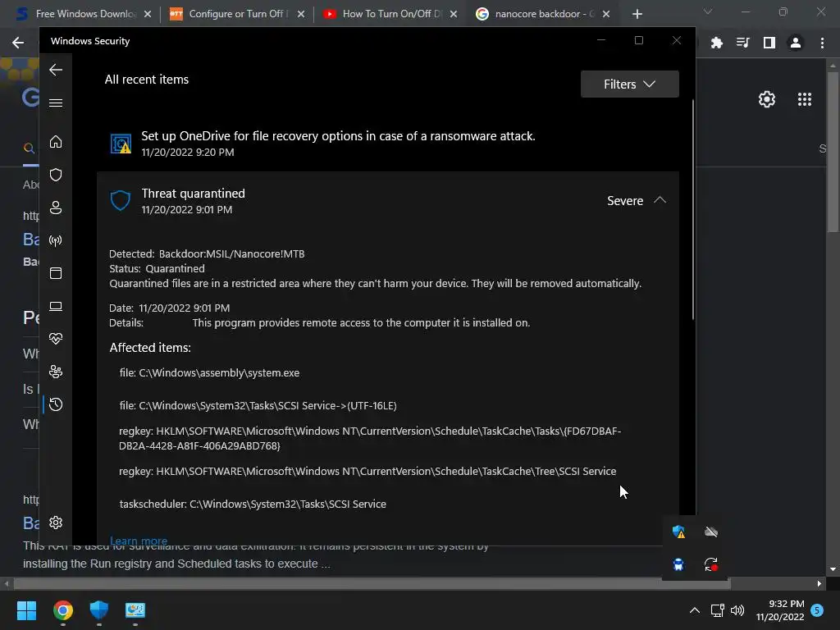Click horizontal scrollbar right arrow
This screenshot has width=840, height=630.
(x=819, y=583)
